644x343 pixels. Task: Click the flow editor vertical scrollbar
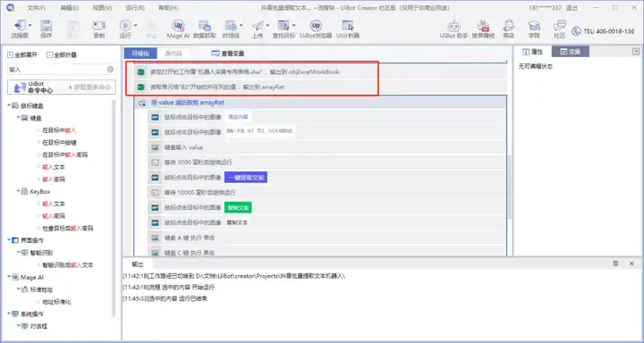tap(509, 187)
